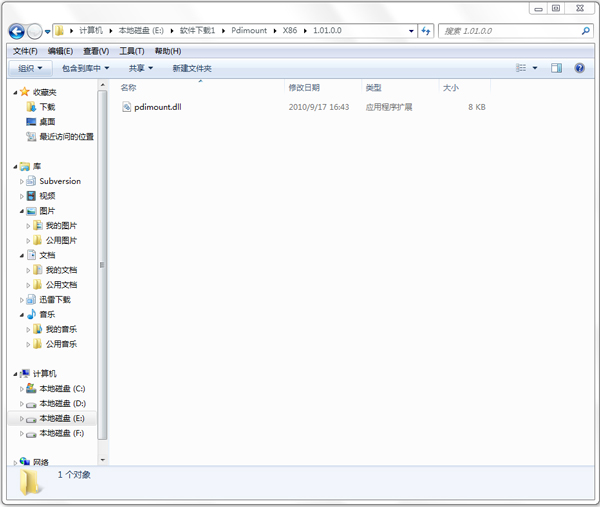The image size is (600, 507).
Task: Click the 桌面 favorites shortcut
Action: click(x=47, y=121)
